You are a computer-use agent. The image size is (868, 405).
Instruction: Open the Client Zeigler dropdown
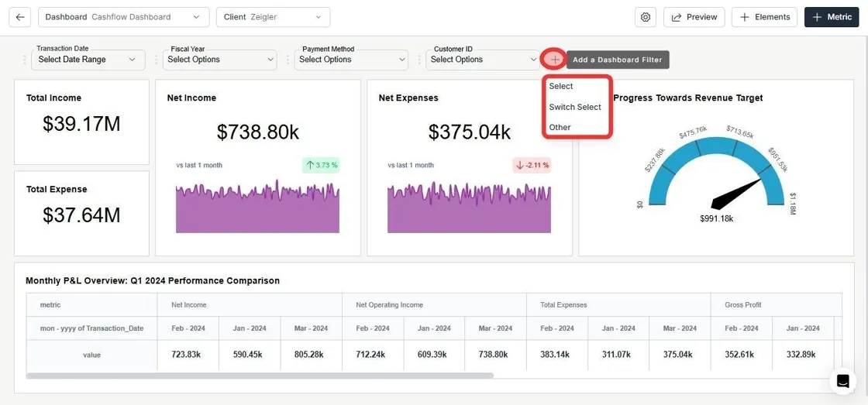click(x=274, y=17)
